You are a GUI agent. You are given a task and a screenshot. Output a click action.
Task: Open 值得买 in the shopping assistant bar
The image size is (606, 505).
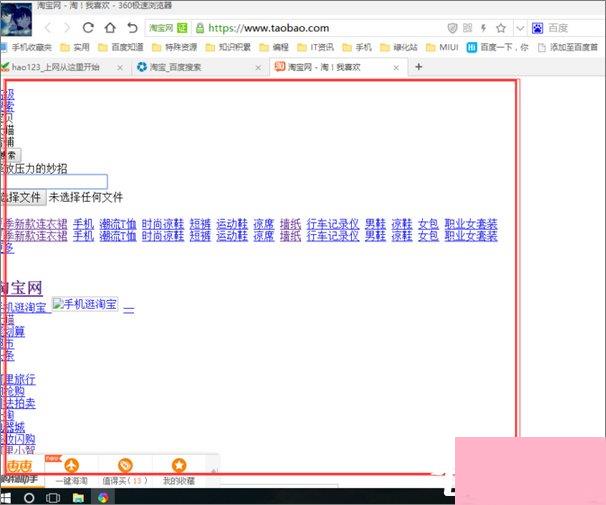[x=125, y=472]
